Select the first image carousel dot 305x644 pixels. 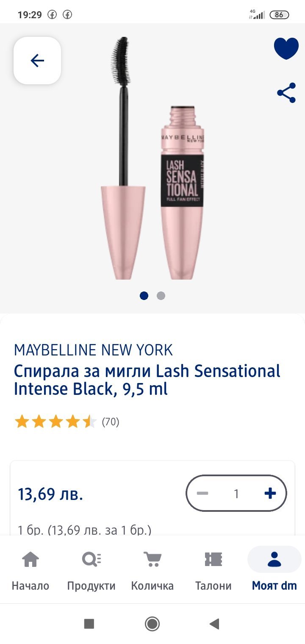pyautogui.click(x=144, y=296)
